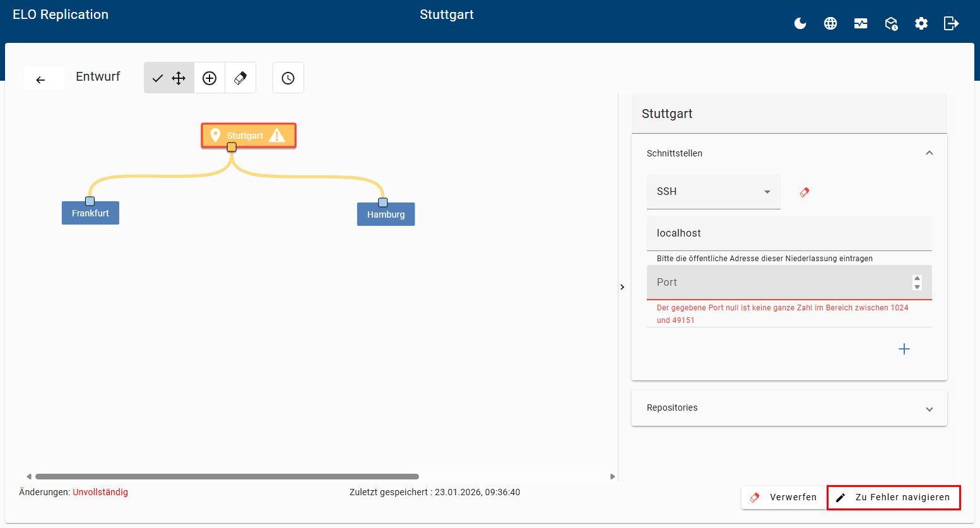Increase the Port value with up arrow
The image size is (980, 528).
918,279
